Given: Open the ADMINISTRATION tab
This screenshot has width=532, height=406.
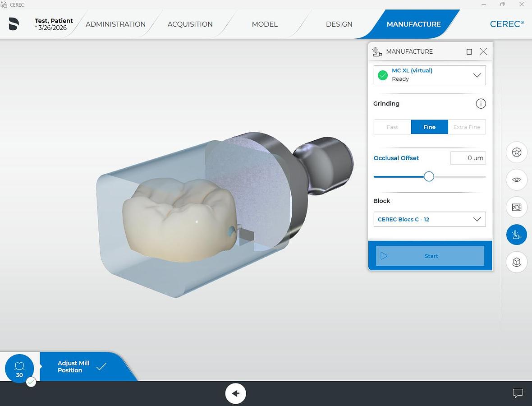Looking at the screenshot, I should pos(115,24).
